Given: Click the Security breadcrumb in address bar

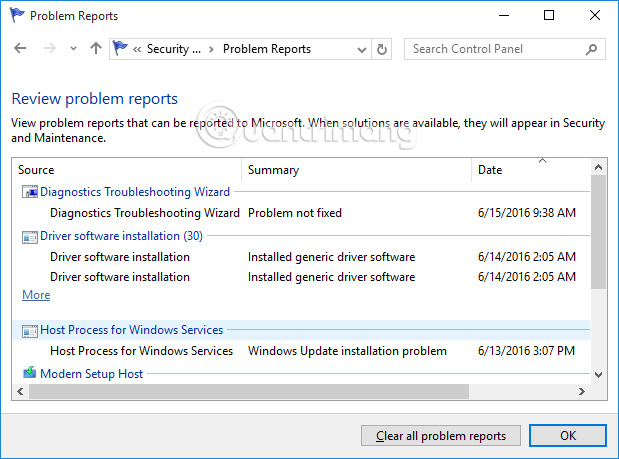Looking at the screenshot, I should pyautogui.click(x=174, y=49).
